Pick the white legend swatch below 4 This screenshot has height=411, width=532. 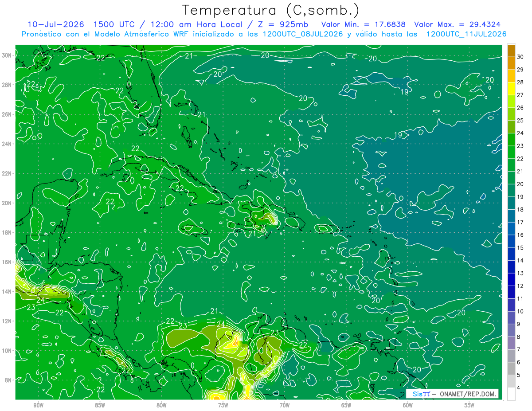(511, 394)
